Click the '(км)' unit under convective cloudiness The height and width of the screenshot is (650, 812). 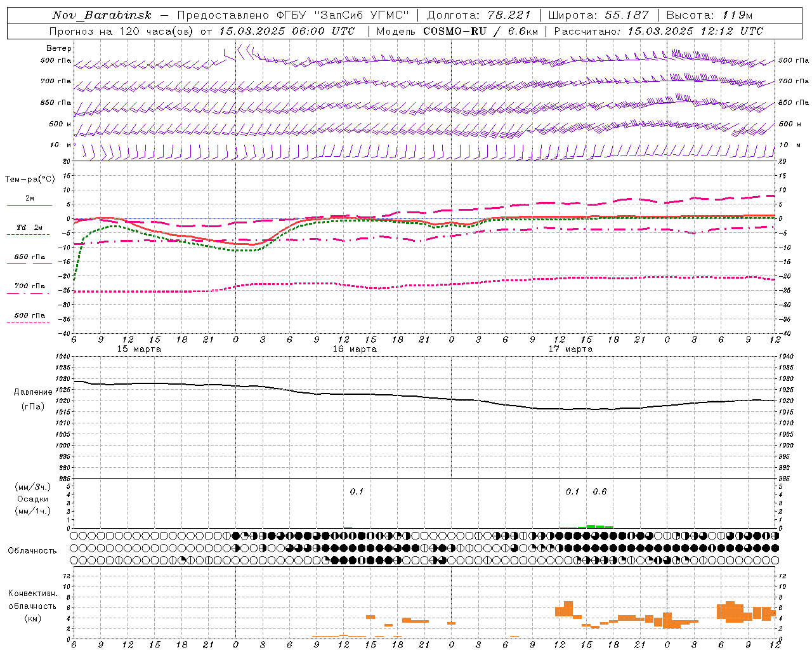33,618
